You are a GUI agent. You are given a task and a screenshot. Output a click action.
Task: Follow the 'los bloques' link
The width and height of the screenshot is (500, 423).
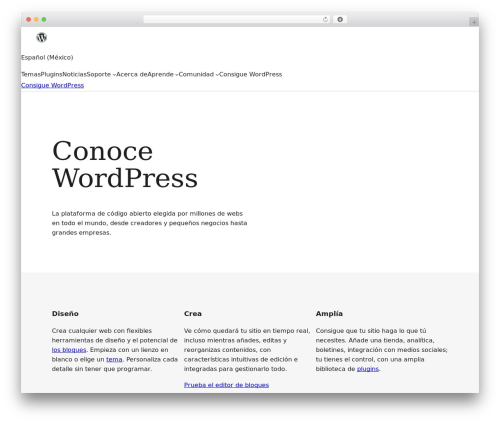click(x=69, y=350)
